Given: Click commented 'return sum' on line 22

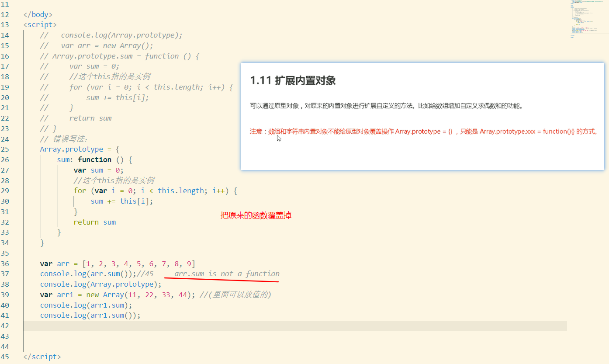Looking at the screenshot, I should pos(90,118).
